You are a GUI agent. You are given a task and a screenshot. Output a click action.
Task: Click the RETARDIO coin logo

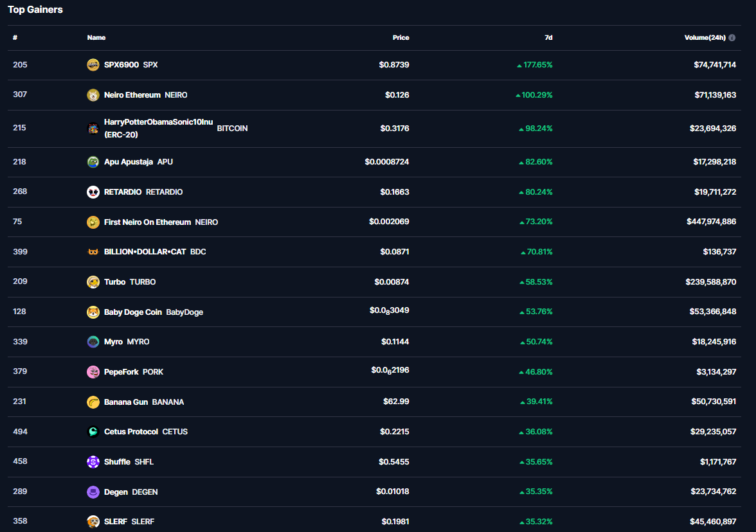(x=93, y=192)
